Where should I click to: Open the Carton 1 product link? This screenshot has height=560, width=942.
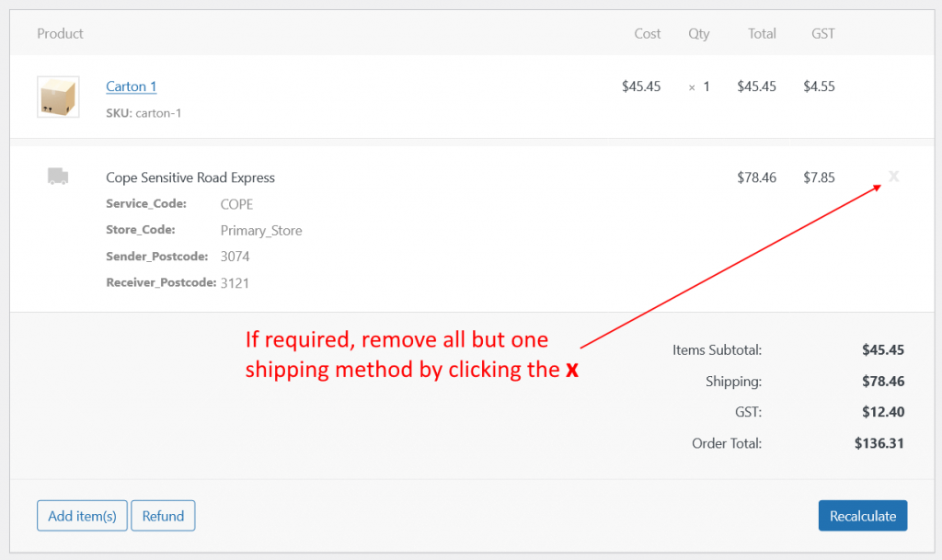point(131,86)
